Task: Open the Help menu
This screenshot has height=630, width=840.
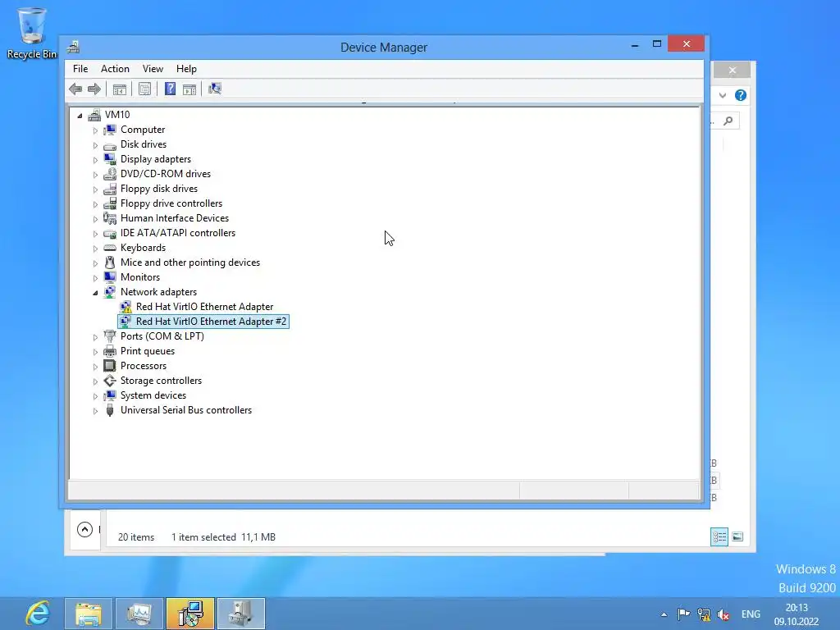Action: (186, 69)
